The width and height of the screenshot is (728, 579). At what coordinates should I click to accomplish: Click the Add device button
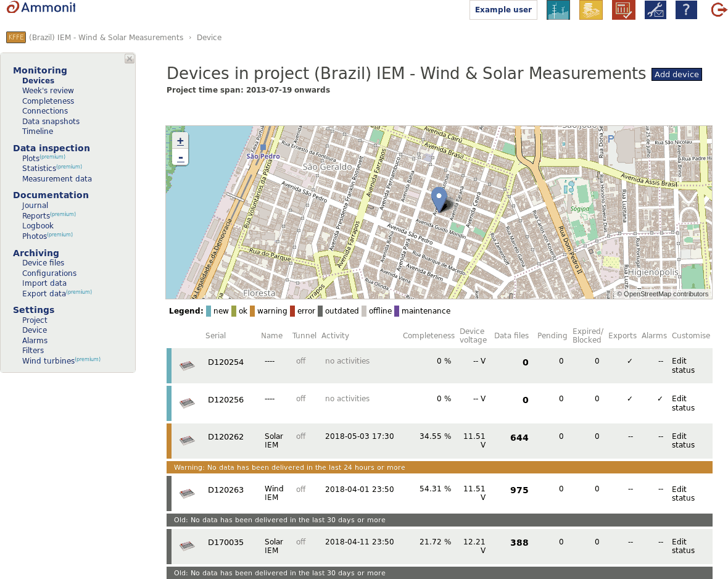click(x=676, y=74)
